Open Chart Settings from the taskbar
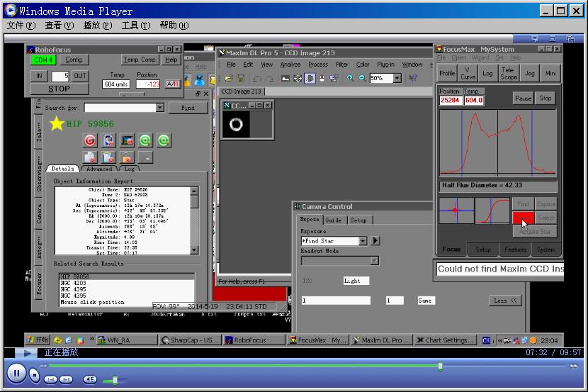588x392 pixels. pos(445,340)
